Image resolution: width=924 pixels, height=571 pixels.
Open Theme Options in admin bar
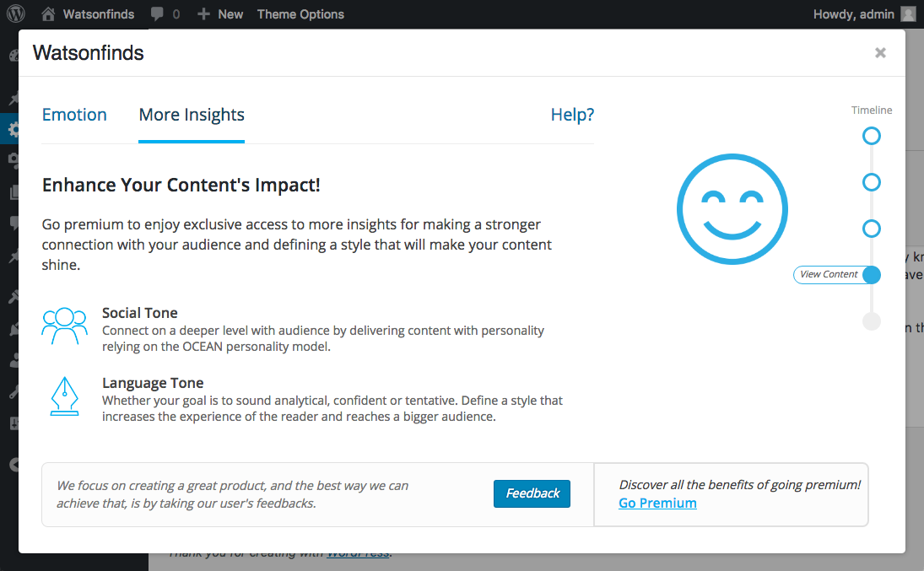(300, 14)
